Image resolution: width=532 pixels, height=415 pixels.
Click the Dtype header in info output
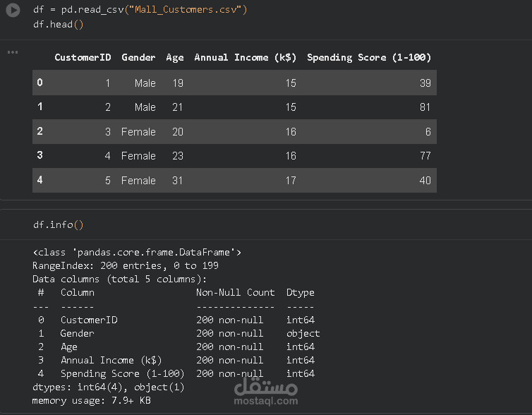coord(301,293)
